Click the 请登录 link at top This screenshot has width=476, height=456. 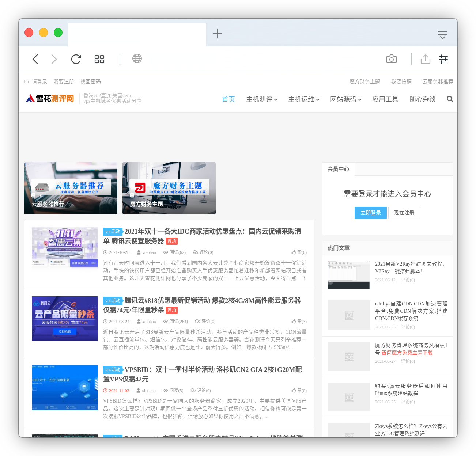(39, 82)
